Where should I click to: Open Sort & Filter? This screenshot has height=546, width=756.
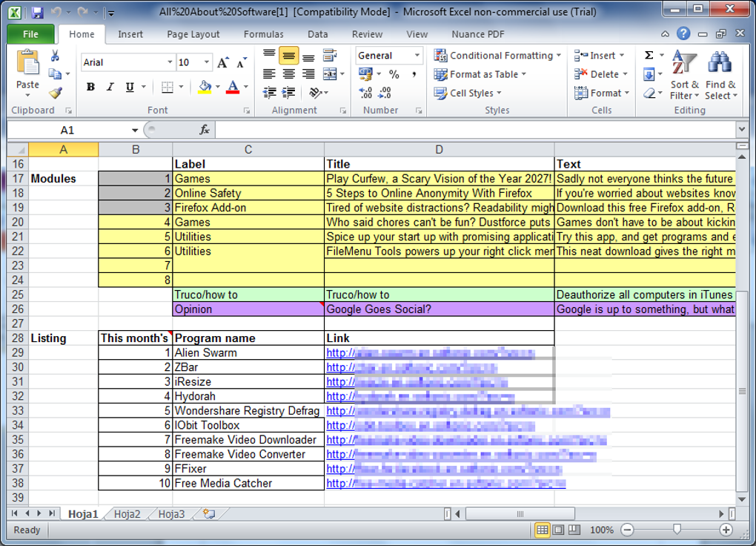(x=683, y=76)
